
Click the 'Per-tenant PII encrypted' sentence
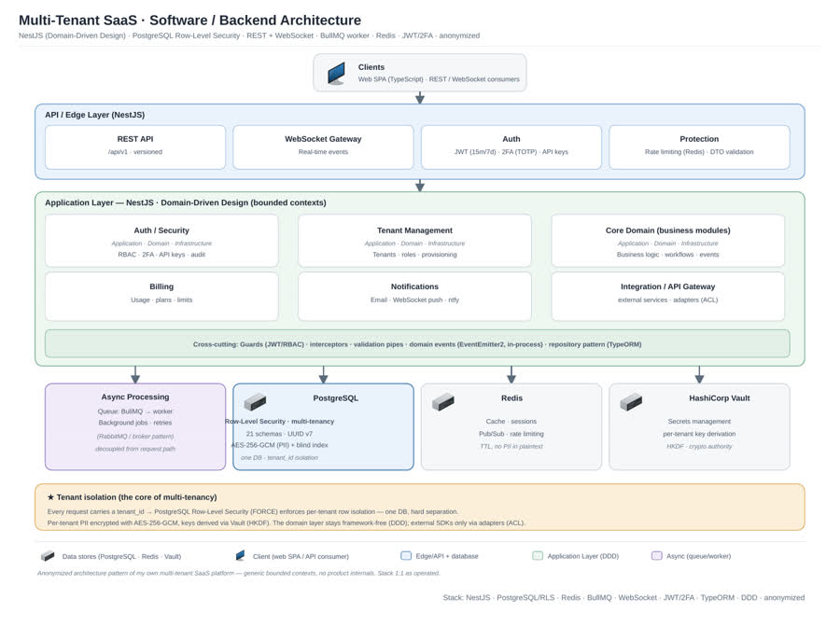287,522
